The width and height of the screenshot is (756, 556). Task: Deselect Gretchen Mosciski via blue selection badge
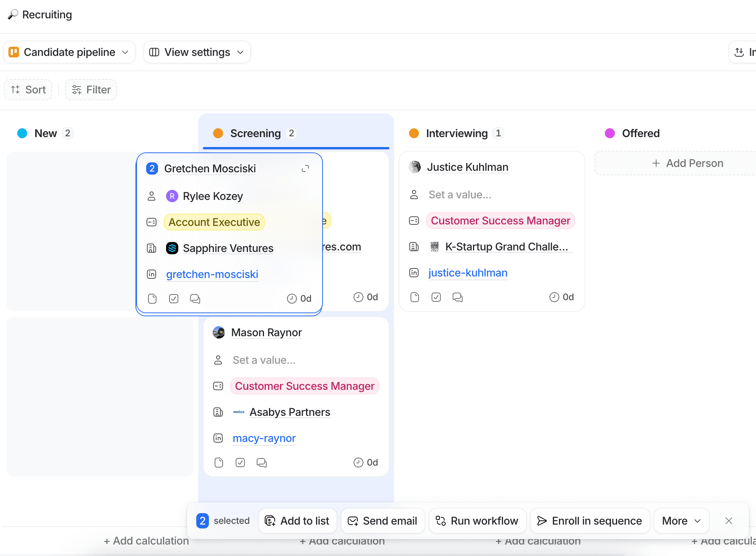(152, 168)
